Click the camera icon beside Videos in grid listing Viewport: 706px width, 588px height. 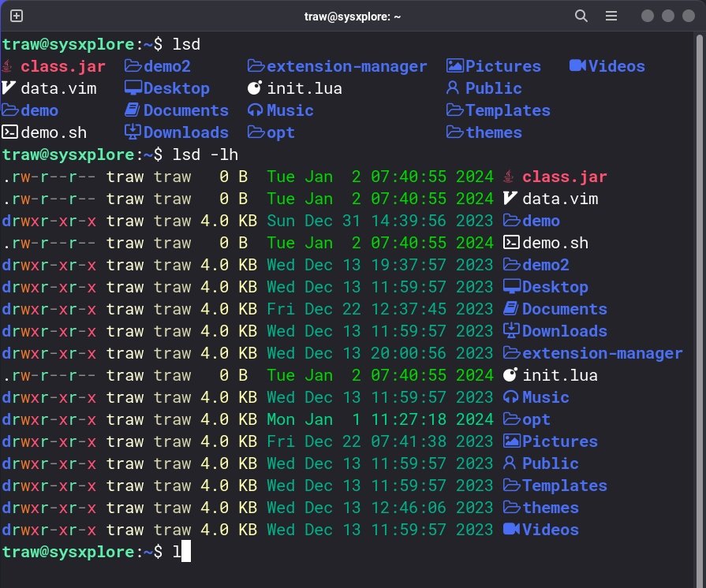pyautogui.click(x=577, y=66)
